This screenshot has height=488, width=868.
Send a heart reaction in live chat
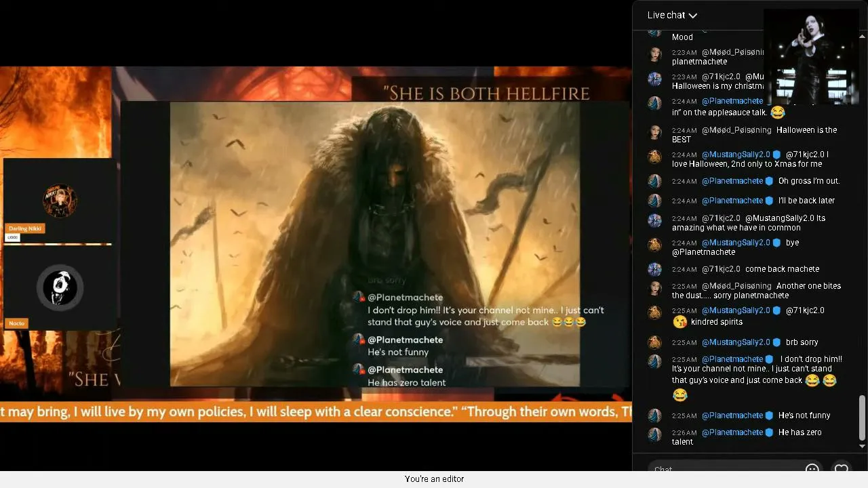point(842,469)
